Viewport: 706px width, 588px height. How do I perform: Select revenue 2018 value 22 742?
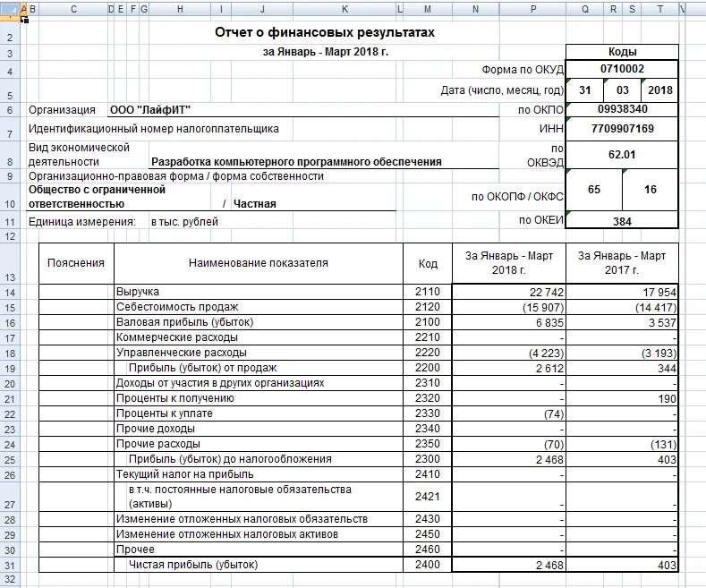(x=509, y=292)
